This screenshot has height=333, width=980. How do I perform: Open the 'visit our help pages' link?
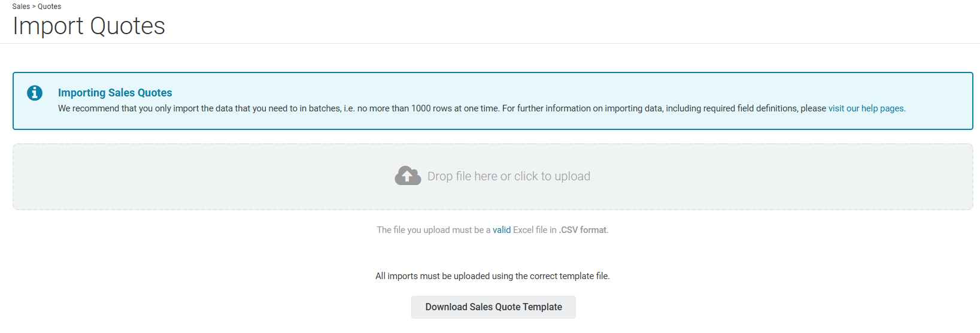coord(867,108)
